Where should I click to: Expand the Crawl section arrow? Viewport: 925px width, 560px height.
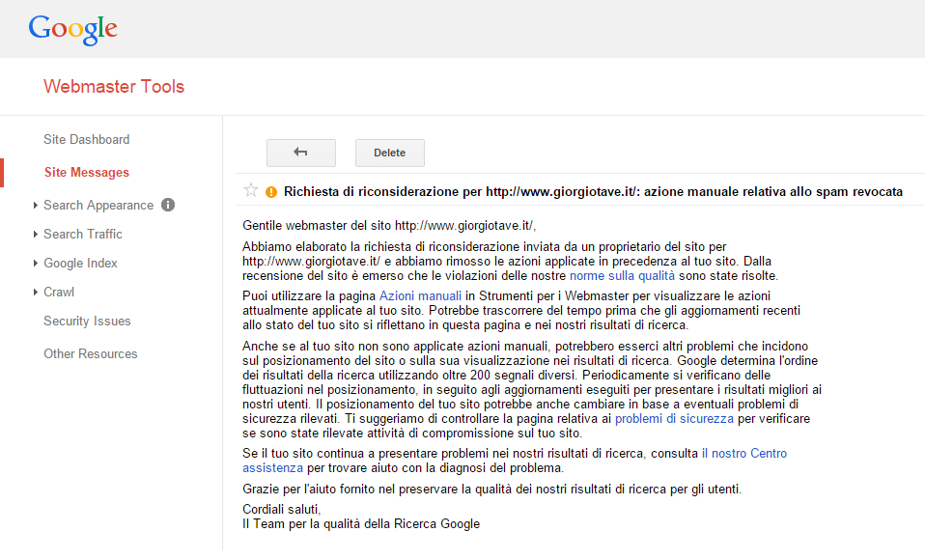click(36, 292)
